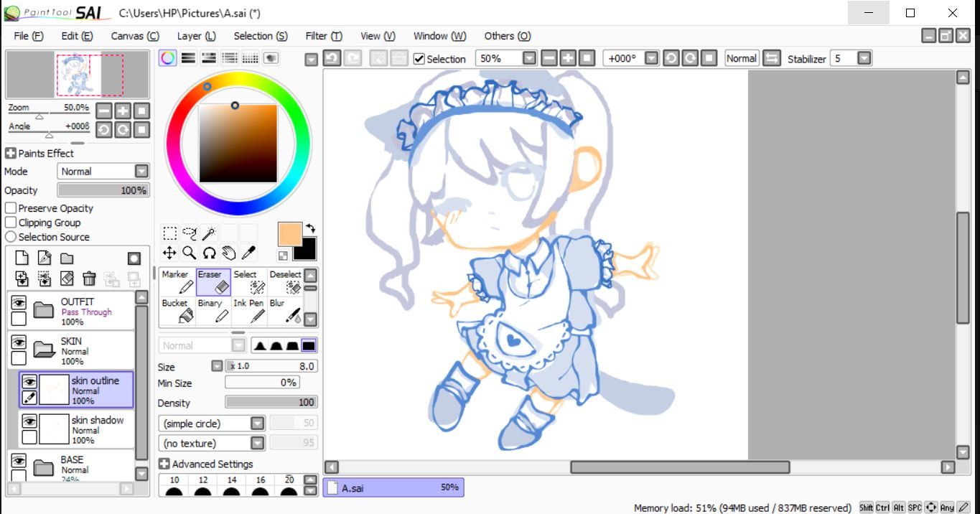Open the brush Size multiplier dropdown
The height and width of the screenshot is (514, 980).
[x=217, y=366]
